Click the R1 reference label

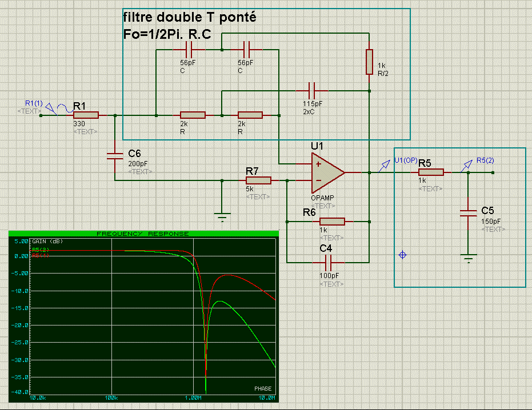point(79,106)
